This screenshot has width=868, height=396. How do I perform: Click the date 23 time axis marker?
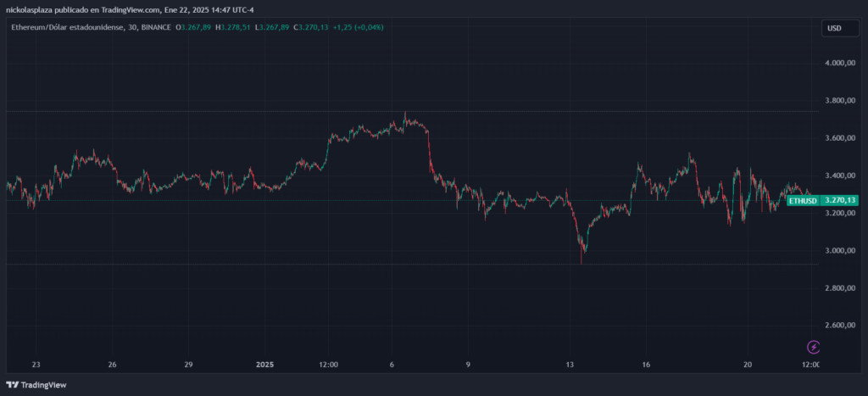[x=36, y=365]
